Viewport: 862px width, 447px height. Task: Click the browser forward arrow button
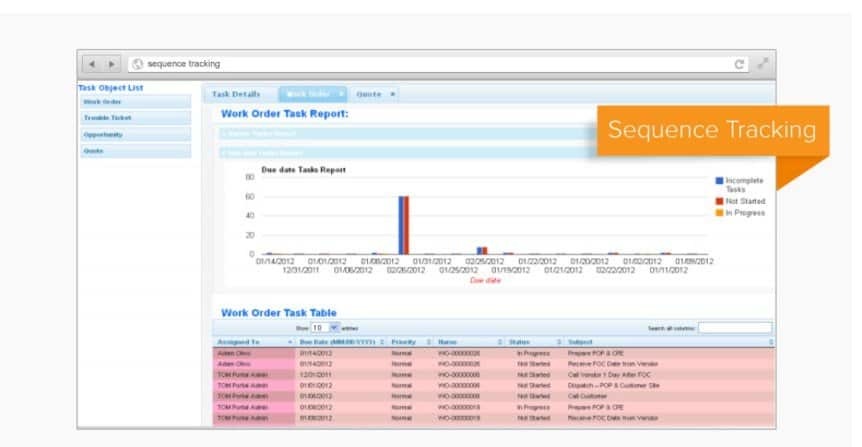[112, 63]
